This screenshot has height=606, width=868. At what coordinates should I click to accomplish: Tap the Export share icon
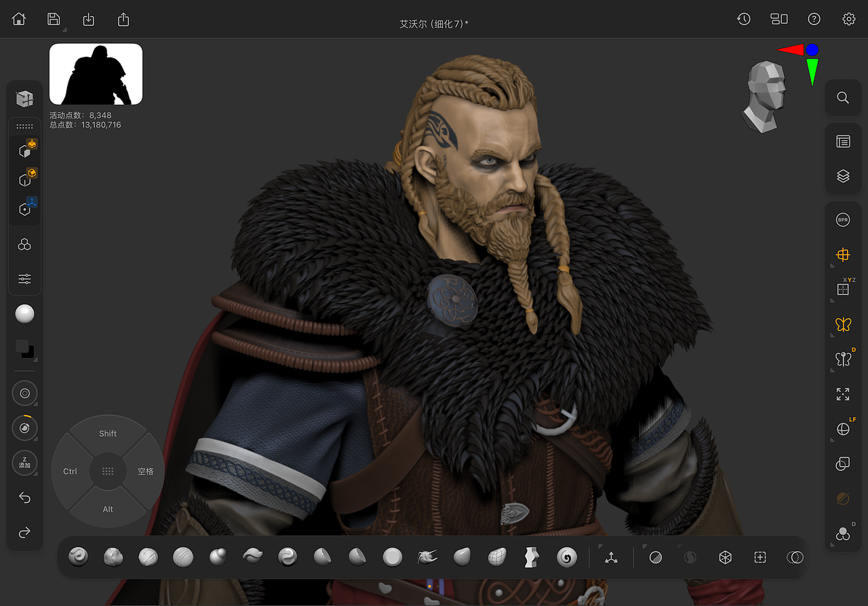pyautogui.click(x=123, y=19)
